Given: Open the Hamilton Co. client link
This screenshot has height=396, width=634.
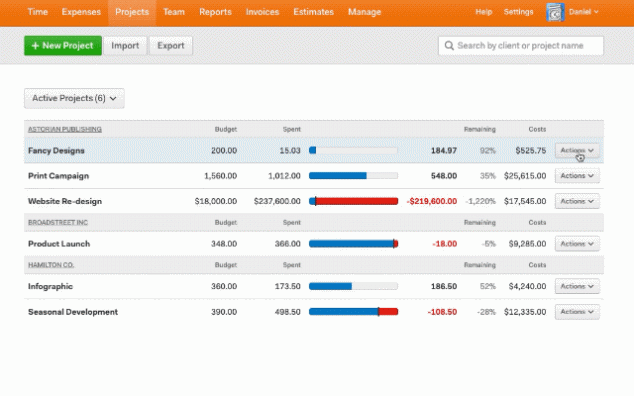Looking at the screenshot, I should coord(51,265).
